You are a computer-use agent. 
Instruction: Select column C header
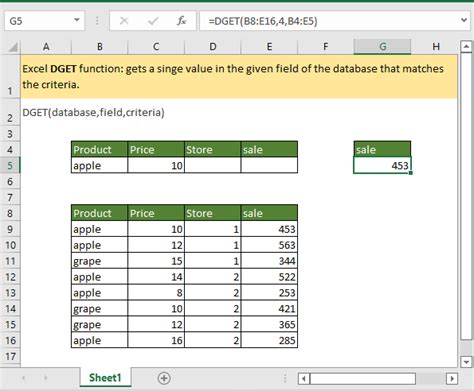[156, 47]
